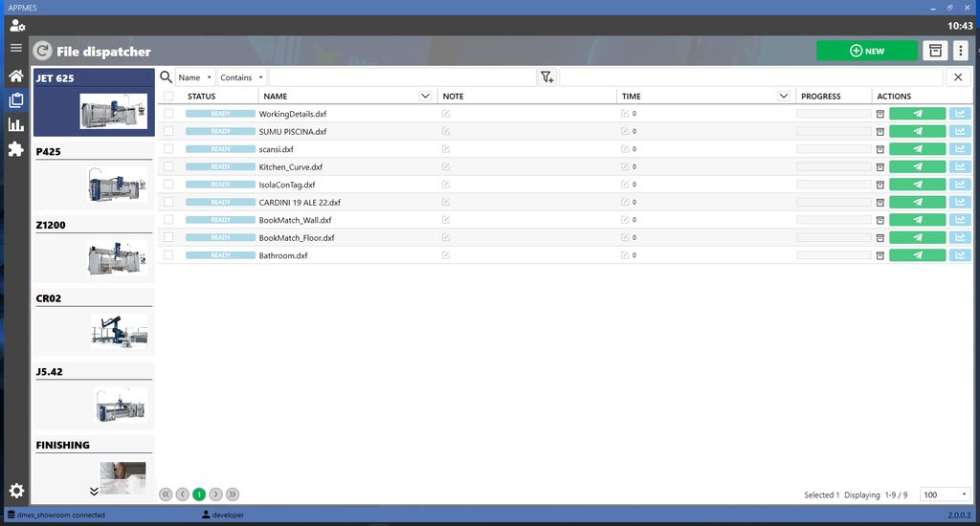
Task: Click the dmes_showroom connected status
Action: coord(56,515)
